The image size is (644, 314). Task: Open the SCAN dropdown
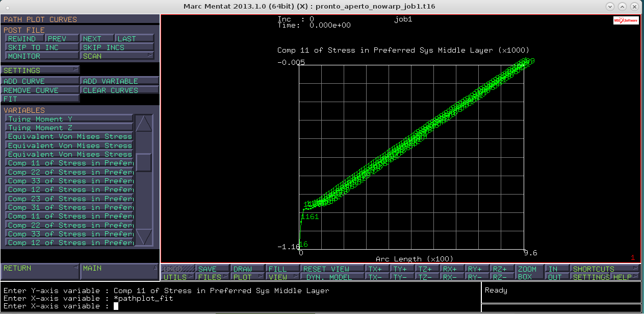(x=117, y=56)
